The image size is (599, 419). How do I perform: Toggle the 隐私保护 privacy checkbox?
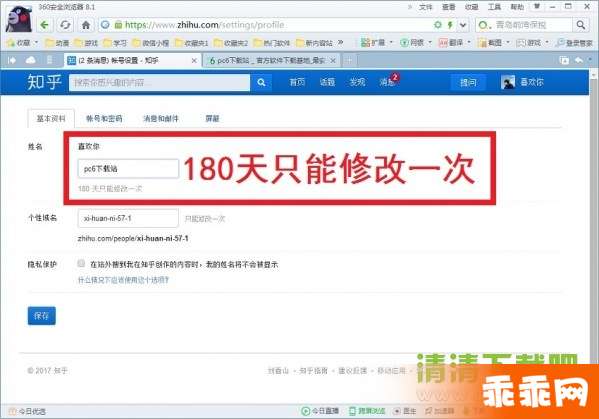[81, 263]
